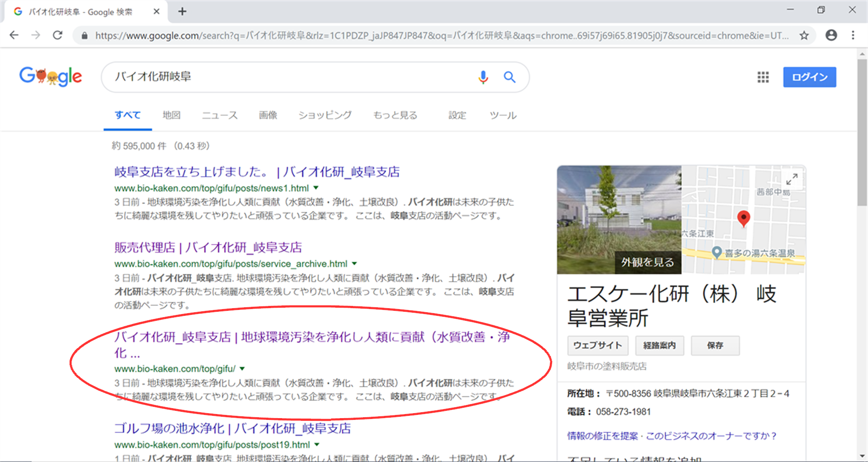Restore down the Chrome window
The width and height of the screenshot is (868, 462).
(x=821, y=10)
